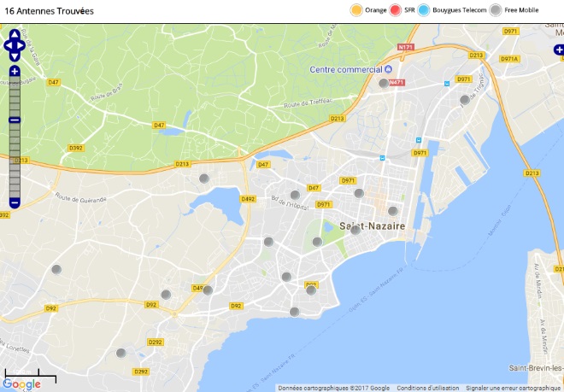Click the 'Centre commercial' place label
The height and width of the screenshot is (392, 564).
(346, 69)
